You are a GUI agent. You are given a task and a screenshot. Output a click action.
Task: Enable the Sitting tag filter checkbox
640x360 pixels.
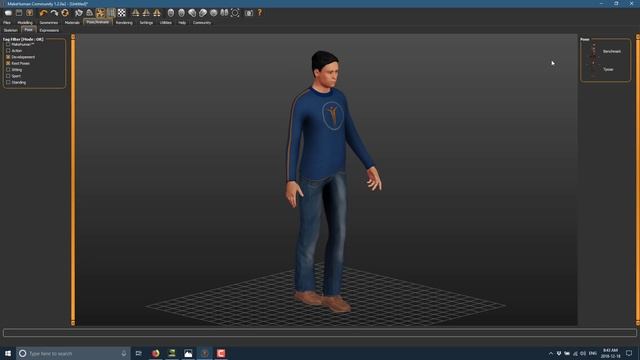pyautogui.click(x=8, y=70)
